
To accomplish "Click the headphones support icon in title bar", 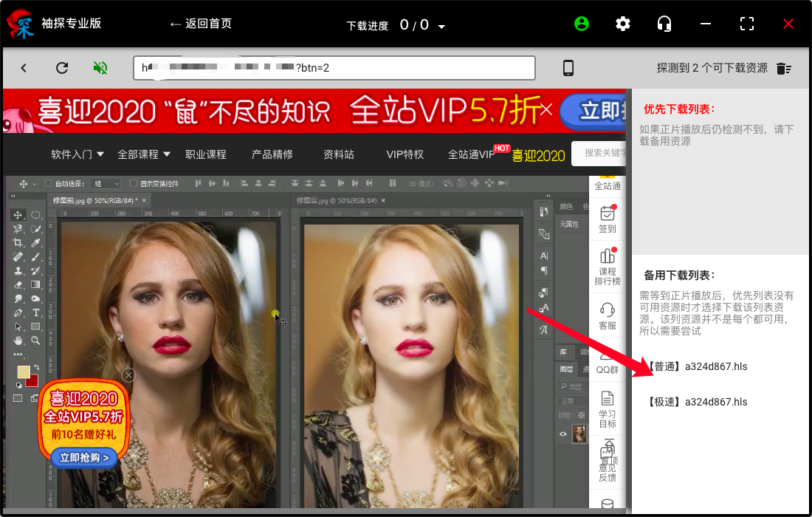I will pos(664,24).
